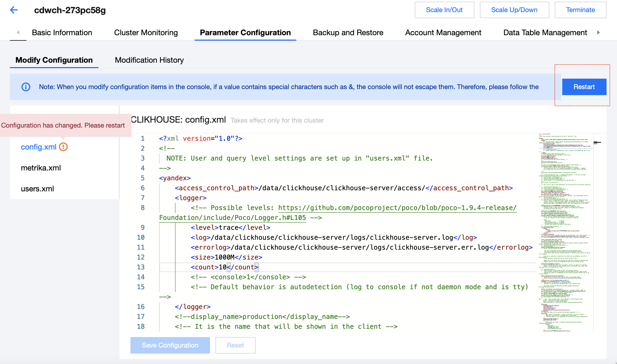
Task: Open the Backup and Restore tab
Action: (x=348, y=32)
